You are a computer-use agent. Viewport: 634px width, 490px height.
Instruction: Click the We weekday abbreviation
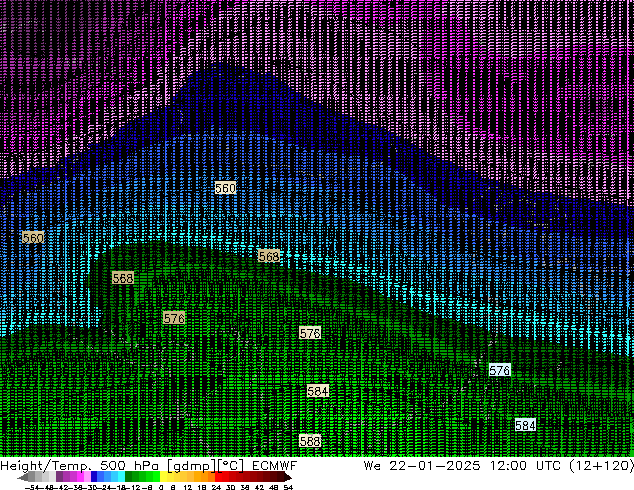pos(372,466)
